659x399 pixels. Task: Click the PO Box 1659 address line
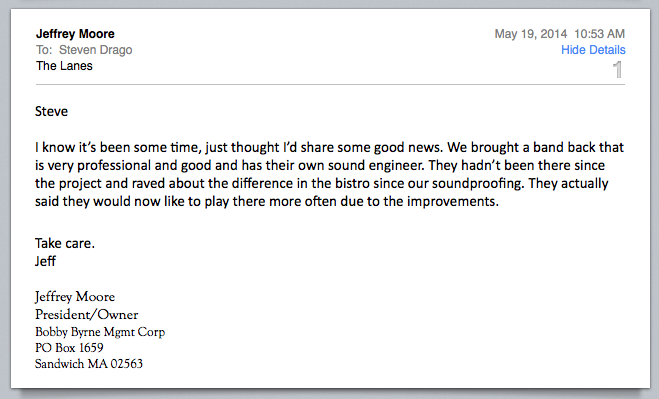69,348
